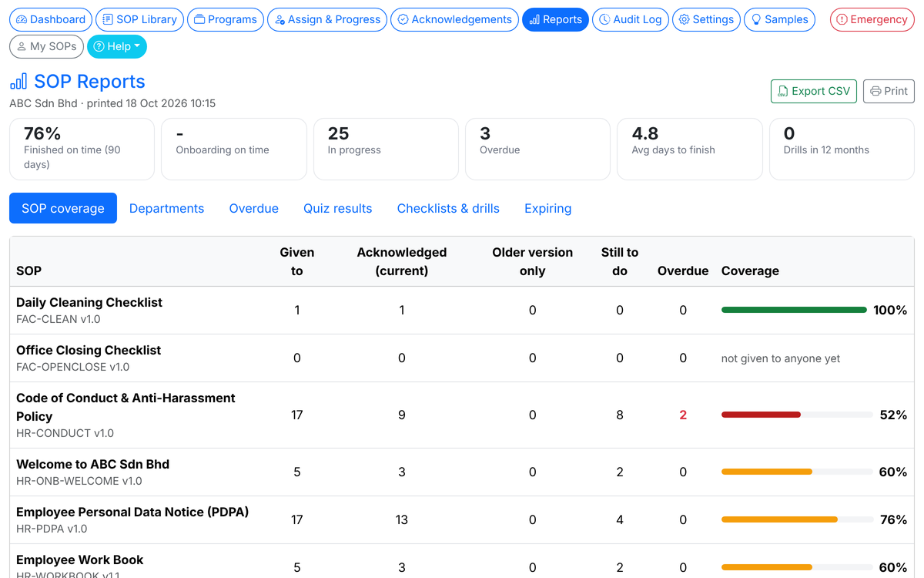Click the HR-CONDUCT v1.0 code text

click(x=65, y=433)
